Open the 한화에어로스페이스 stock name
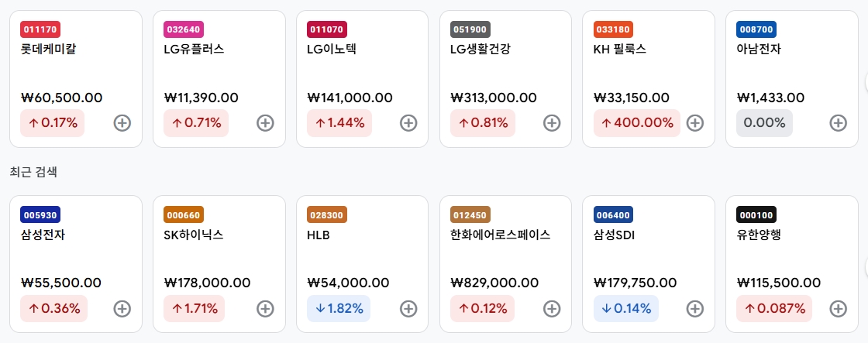Viewport: 868px width, 343px height. (x=501, y=235)
